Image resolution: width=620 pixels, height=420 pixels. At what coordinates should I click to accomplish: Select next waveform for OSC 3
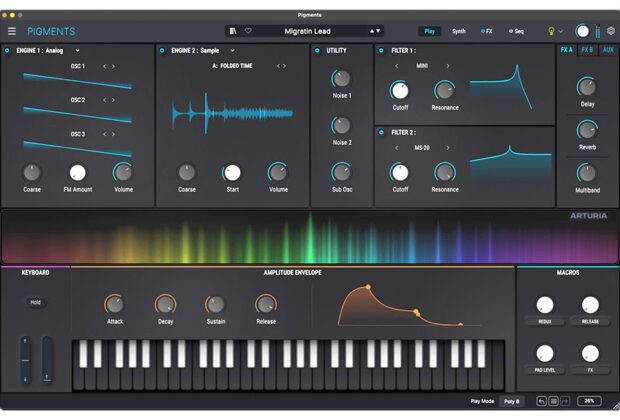[113, 134]
